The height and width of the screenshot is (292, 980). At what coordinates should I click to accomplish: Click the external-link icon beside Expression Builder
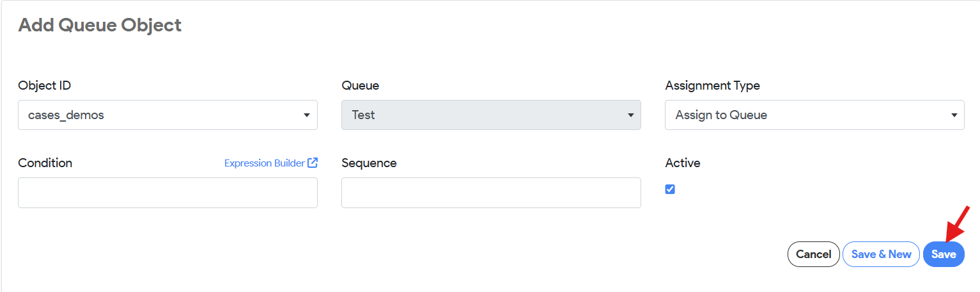(x=313, y=163)
